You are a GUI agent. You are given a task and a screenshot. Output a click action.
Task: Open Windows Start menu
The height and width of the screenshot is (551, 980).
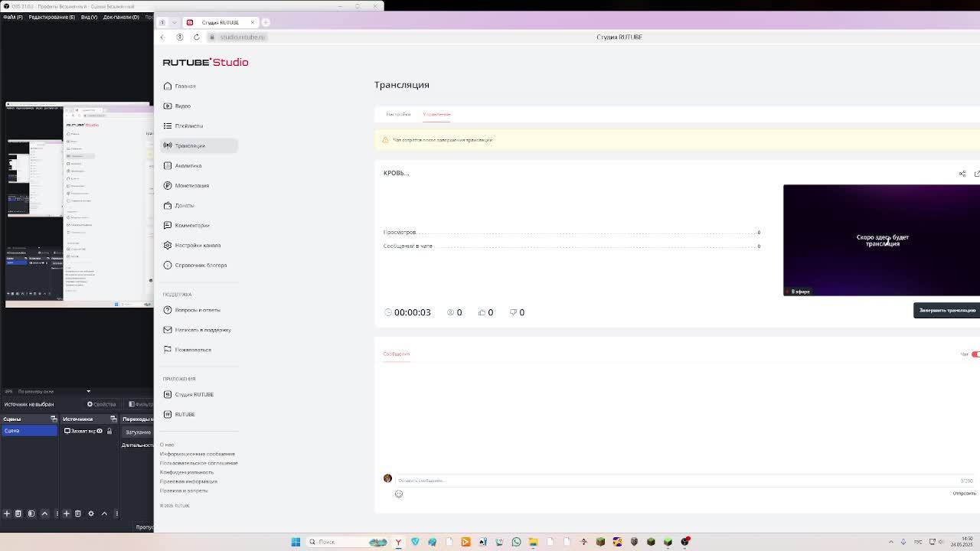[x=296, y=542]
